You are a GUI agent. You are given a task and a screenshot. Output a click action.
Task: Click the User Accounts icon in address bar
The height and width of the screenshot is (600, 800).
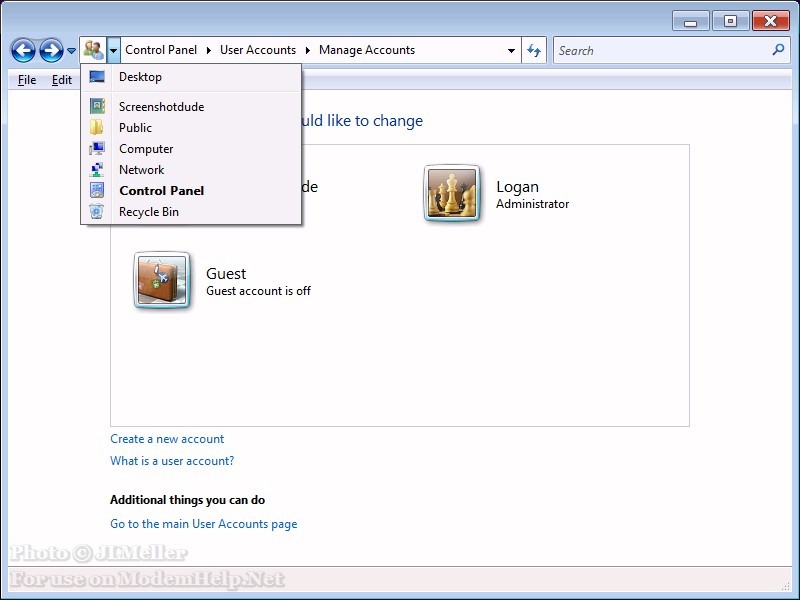[x=93, y=50]
